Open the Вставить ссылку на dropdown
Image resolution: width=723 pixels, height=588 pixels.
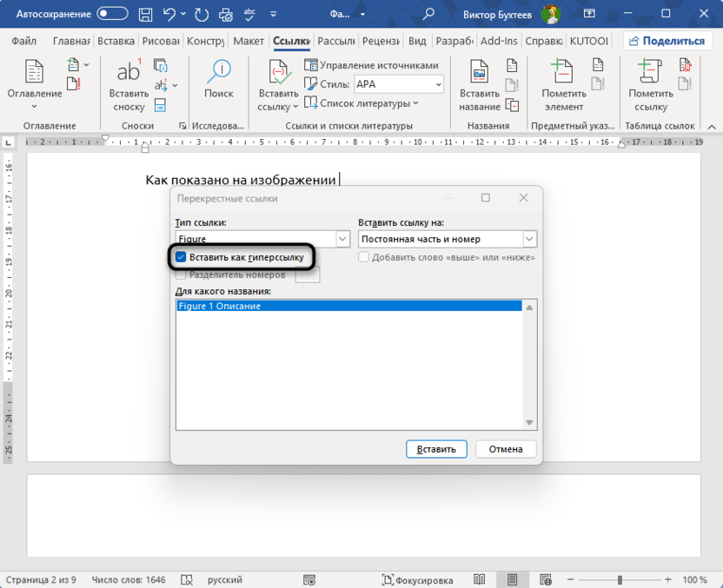tap(528, 238)
